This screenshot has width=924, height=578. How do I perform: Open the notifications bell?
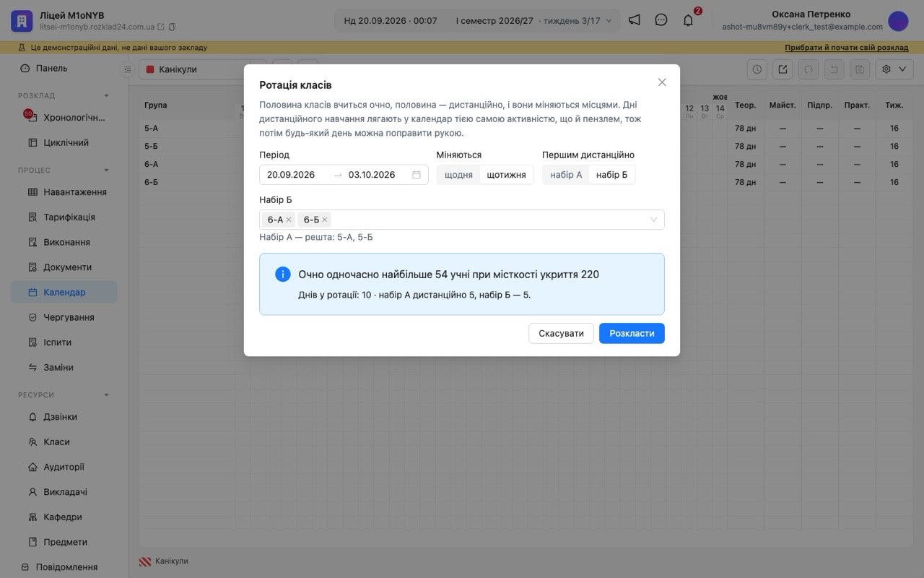pyautogui.click(x=688, y=20)
